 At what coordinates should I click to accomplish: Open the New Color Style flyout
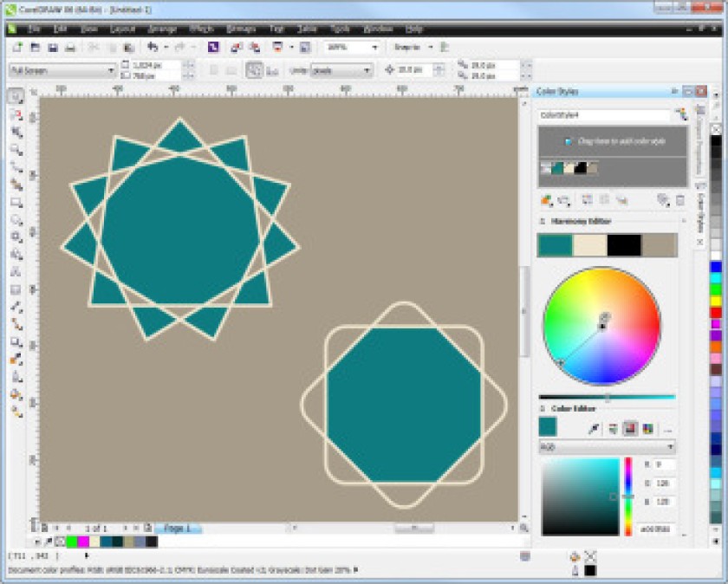pos(547,200)
